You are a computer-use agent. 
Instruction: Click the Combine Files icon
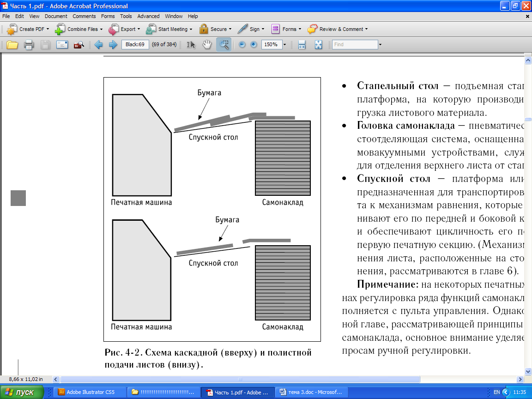(60, 29)
